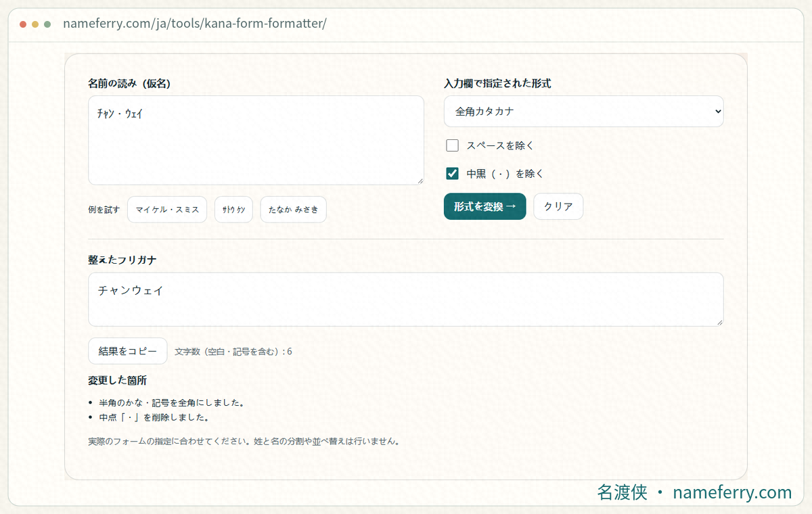Click the red window close dot
812x514 pixels.
pyautogui.click(x=23, y=24)
